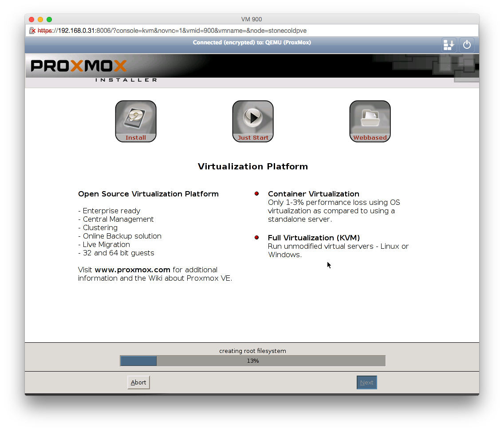Click the VM 900 window title
Image resolution: width=504 pixels, height=431 pixels.
point(252,19)
